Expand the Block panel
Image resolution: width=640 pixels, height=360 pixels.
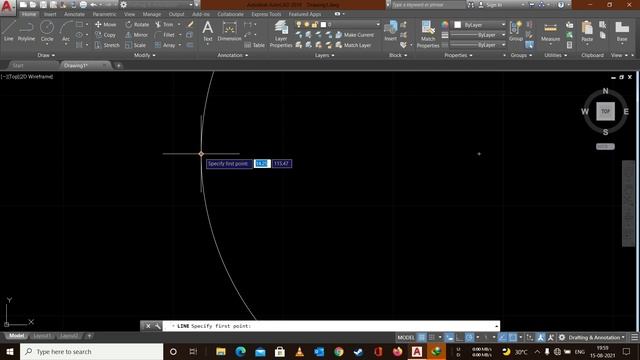tap(398, 55)
